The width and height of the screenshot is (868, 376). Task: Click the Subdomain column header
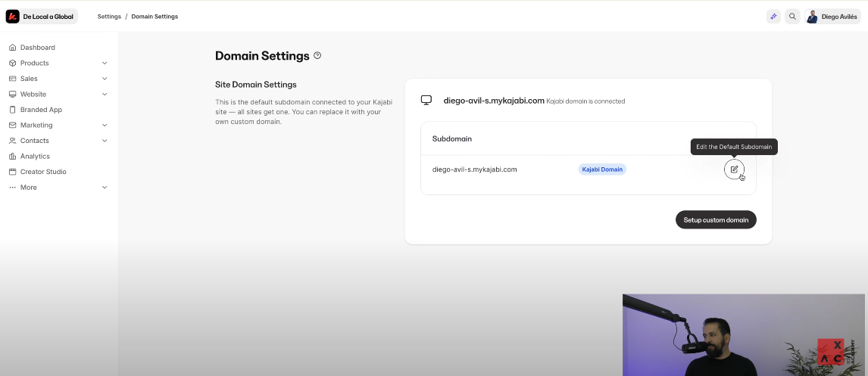[451, 138]
